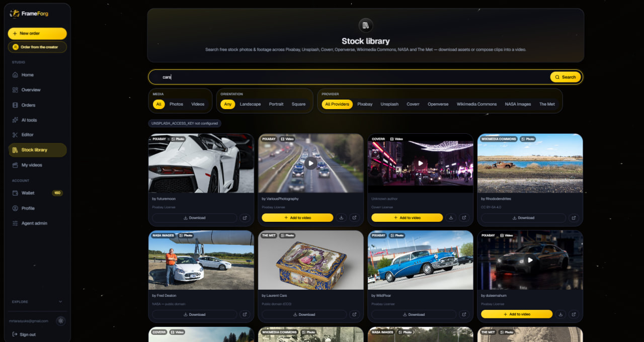This screenshot has width=644, height=342.
Task: Click Order from the creator
Action: point(37,47)
